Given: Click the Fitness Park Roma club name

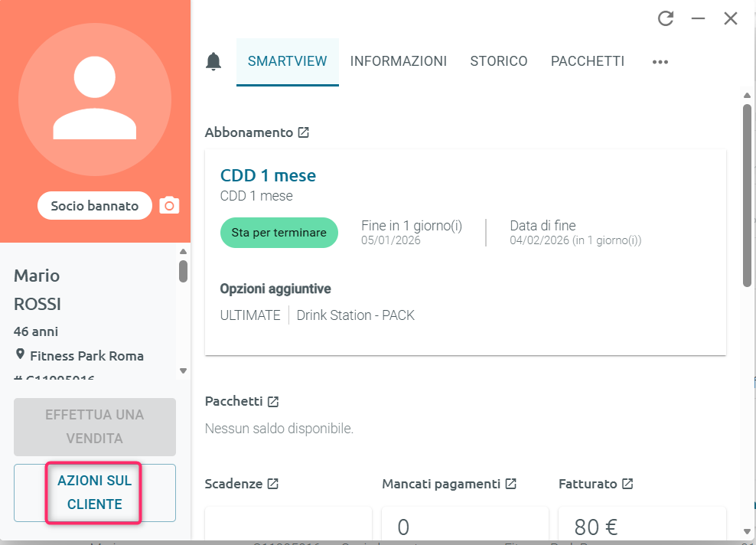Looking at the screenshot, I should click(x=86, y=356).
